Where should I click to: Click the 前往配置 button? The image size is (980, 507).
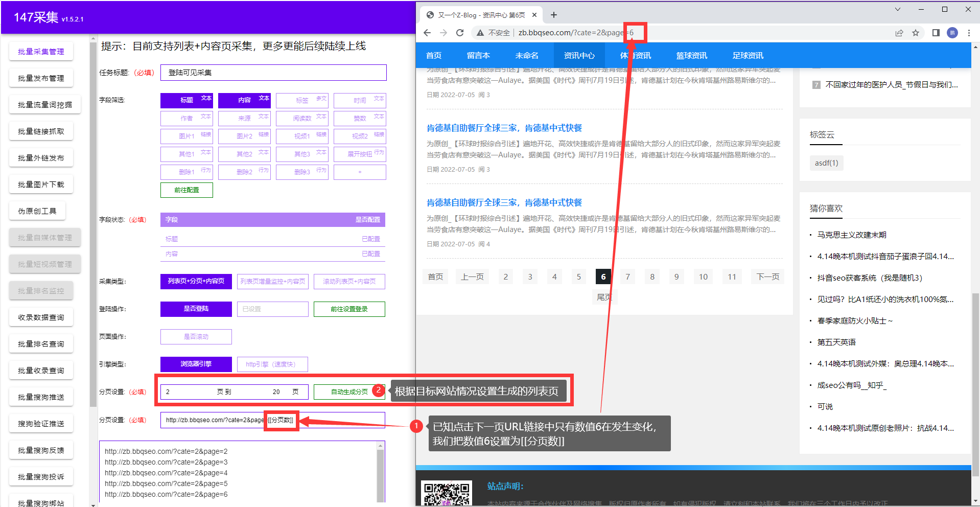tap(186, 190)
